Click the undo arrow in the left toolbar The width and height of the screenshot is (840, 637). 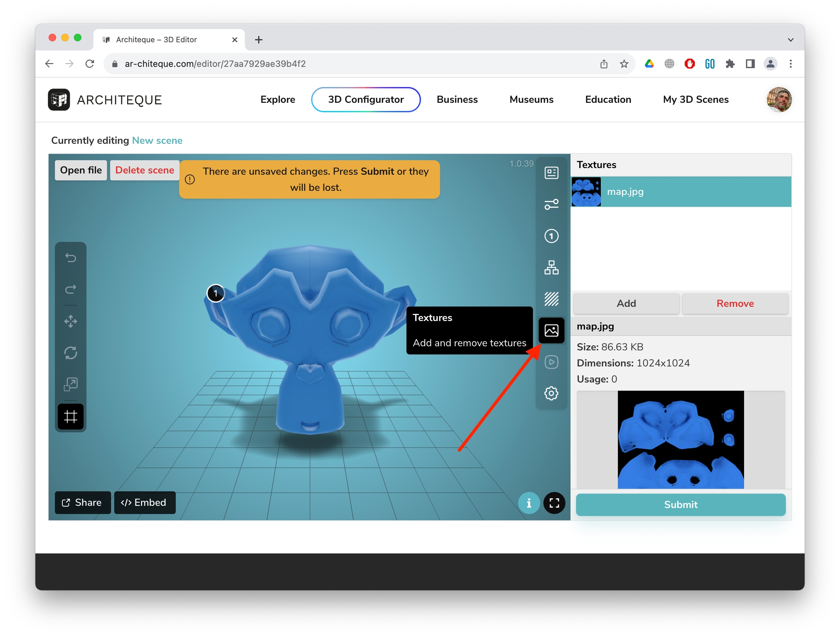pos(71,258)
